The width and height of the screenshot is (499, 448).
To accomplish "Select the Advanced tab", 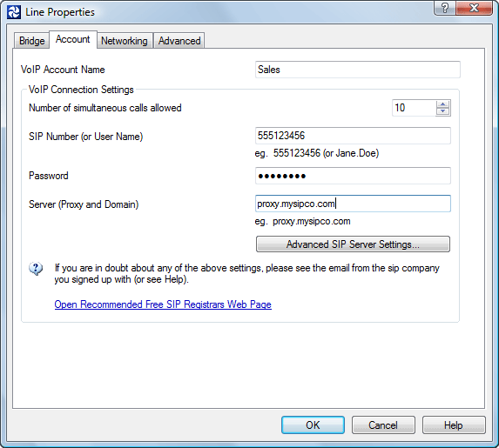I will pos(179,41).
